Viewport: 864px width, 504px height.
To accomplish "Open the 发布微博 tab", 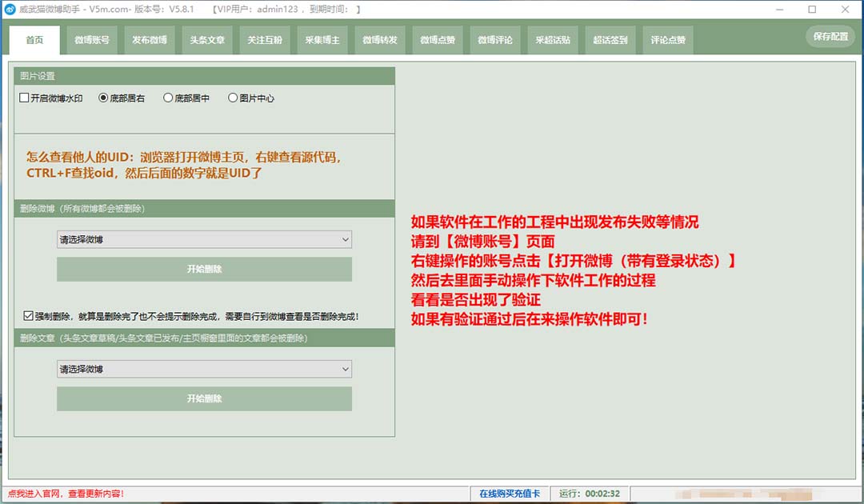I will [149, 39].
